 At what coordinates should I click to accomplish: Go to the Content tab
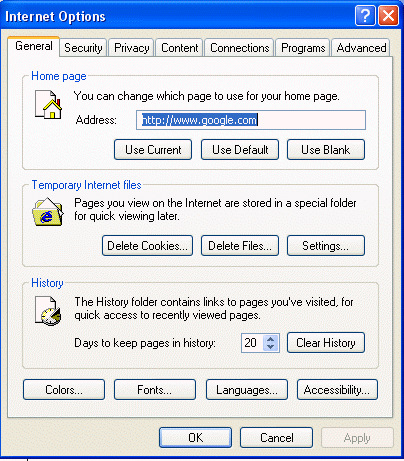click(180, 48)
